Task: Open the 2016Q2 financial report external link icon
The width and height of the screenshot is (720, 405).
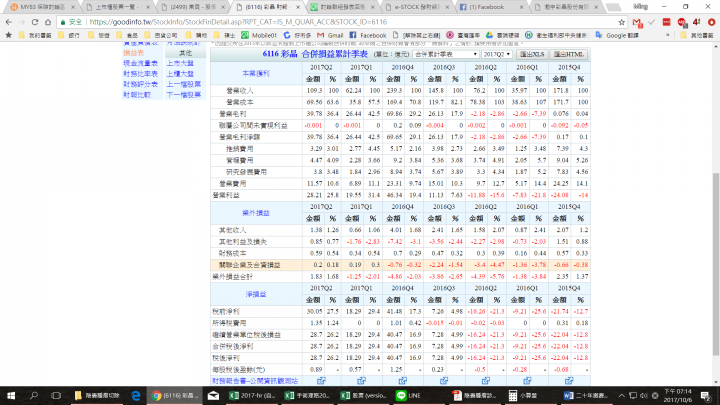Action: [x=485, y=381]
